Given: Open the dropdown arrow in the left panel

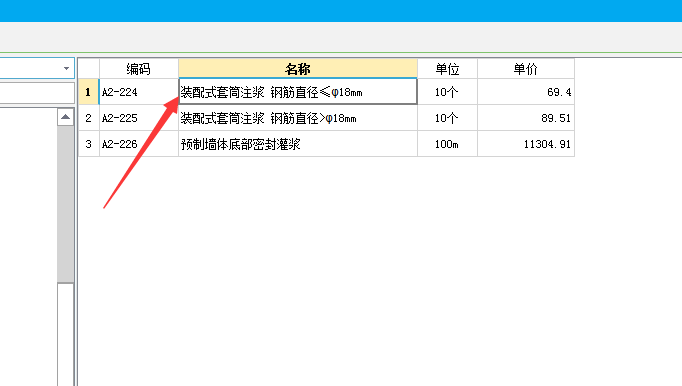Looking at the screenshot, I should click(x=66, y=68).
